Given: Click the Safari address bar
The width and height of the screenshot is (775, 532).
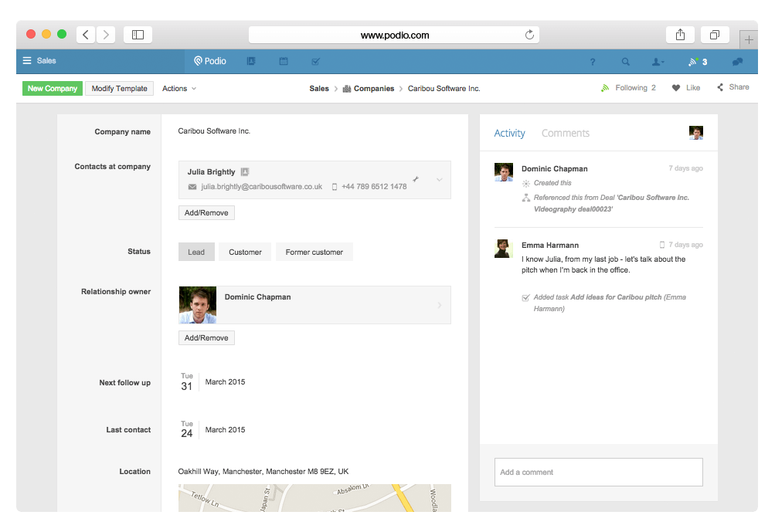Looking at the screenshot, I should (394, 35).
